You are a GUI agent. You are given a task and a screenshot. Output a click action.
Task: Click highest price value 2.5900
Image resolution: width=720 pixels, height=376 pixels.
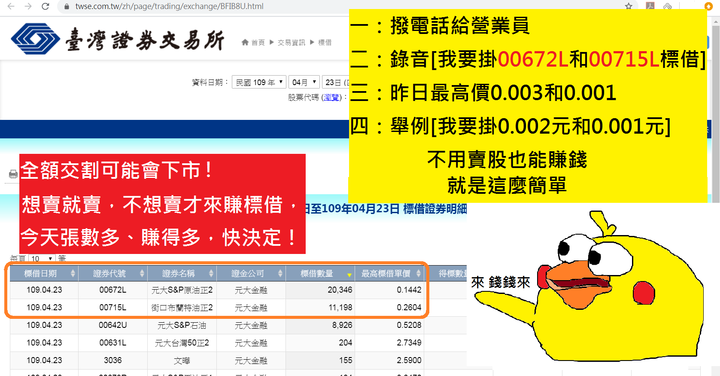(409, 360)
